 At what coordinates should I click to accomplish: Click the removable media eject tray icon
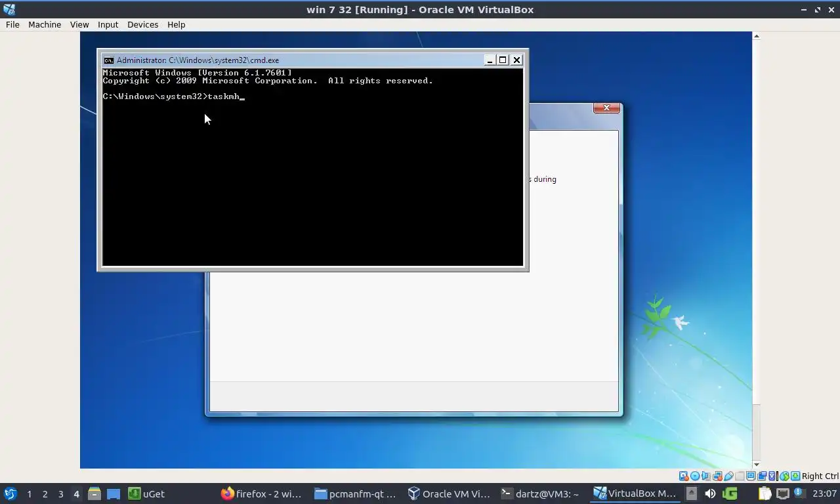pyautogui.click(x=692, y=493)
